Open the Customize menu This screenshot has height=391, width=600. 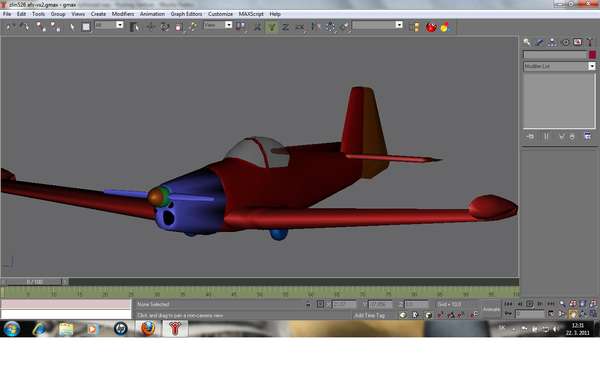coord(220,14)
